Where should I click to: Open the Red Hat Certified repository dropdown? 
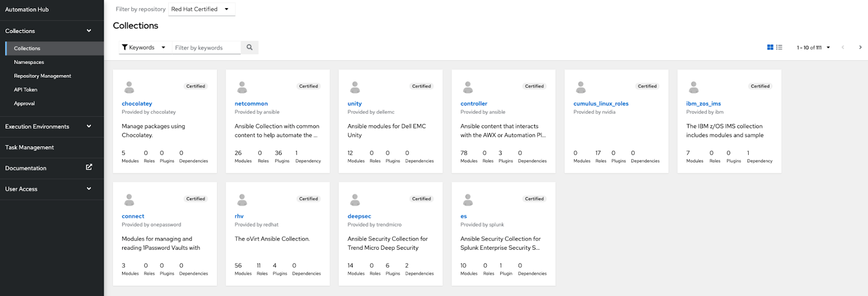[201, 9]
